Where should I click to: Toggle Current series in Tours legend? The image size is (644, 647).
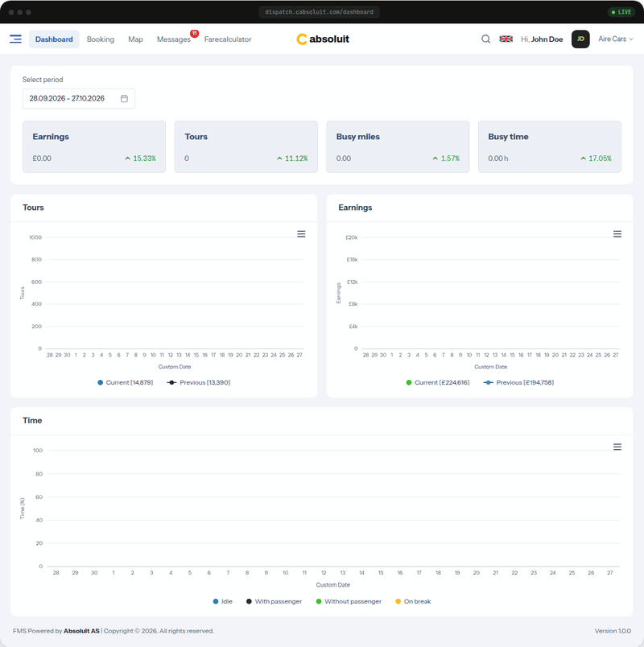(x=125, y=382)
